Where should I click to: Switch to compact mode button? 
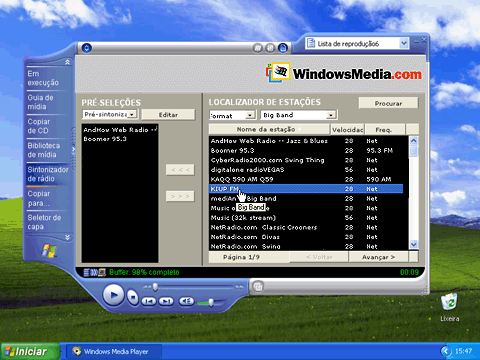click(x=258, y=286)
